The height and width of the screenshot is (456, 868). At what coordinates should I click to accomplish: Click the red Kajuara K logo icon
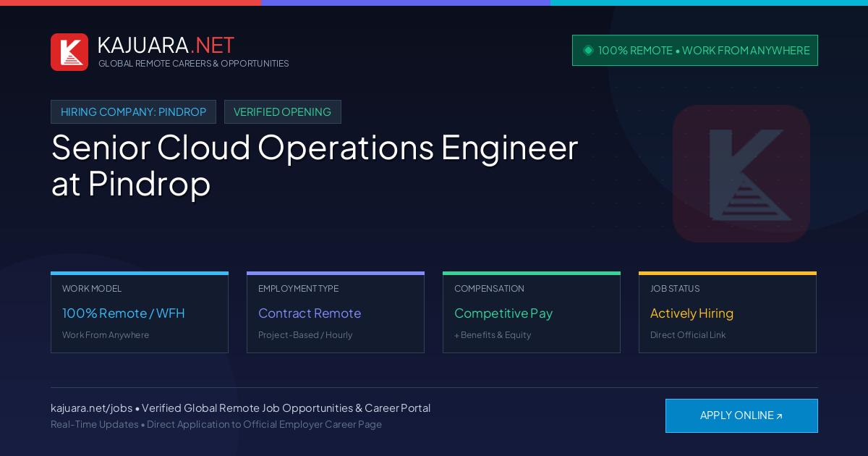point(69,52)
